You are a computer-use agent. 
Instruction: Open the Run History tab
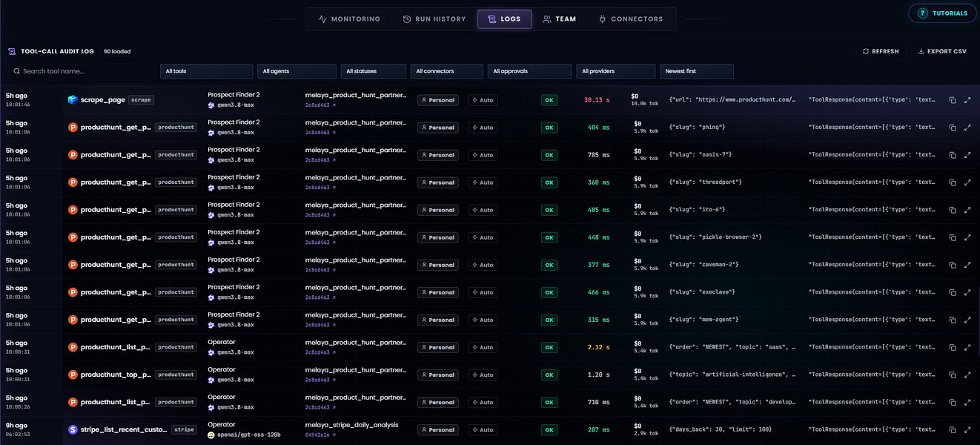click(x=434, y=19)
